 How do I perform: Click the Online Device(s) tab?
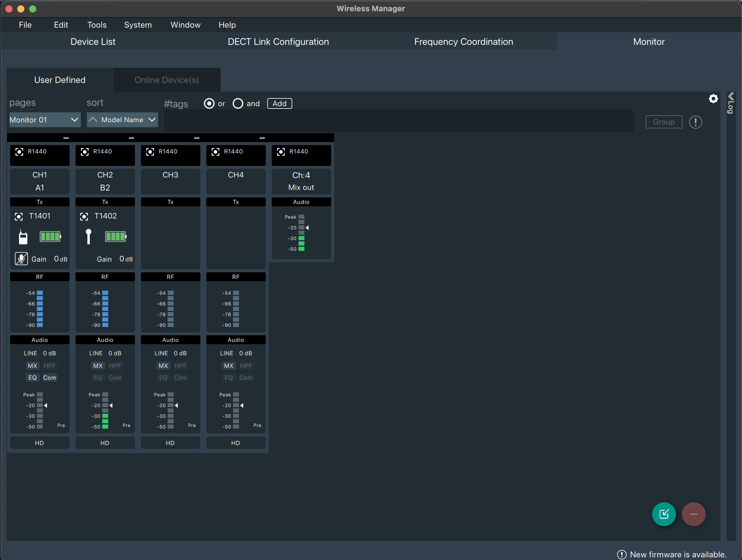pyautogui.click(x=166, y=79)
